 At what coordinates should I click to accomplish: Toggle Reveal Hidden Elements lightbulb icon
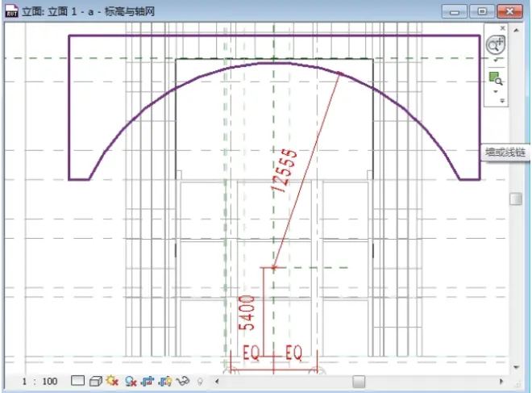pyautogui.click(x=200, y=382)
